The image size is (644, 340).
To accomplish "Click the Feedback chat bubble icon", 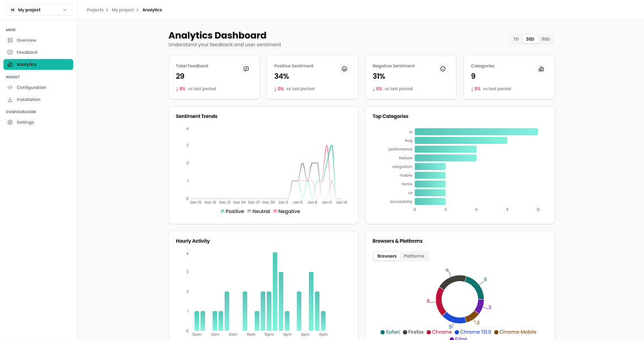I will (10, 52).
